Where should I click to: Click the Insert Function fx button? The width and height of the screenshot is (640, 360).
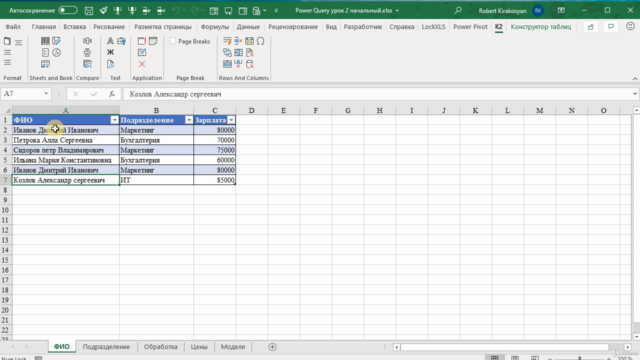point(111,94)
